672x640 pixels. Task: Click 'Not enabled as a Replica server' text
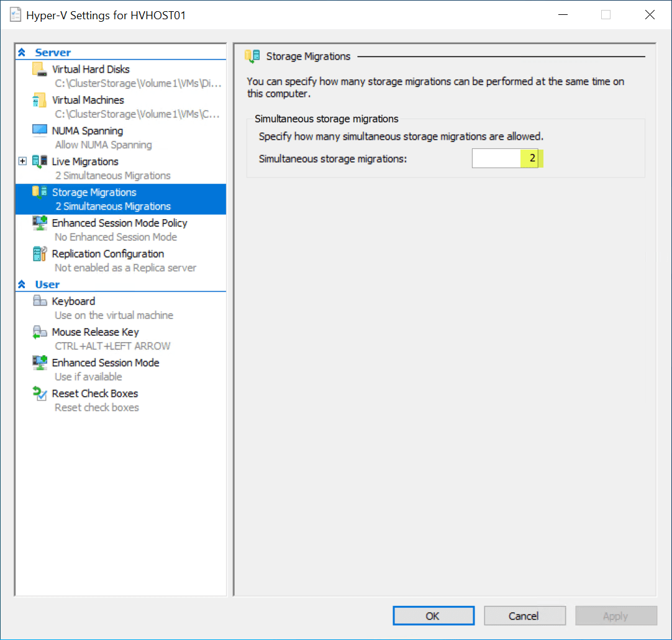click(x=125, y=268)
